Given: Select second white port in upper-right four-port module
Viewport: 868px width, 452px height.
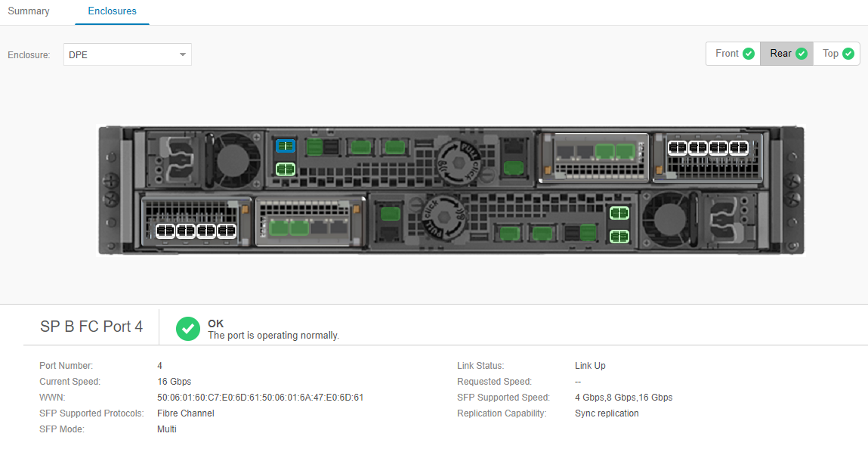Looking at the screenshot, I should tap(698, 148).
